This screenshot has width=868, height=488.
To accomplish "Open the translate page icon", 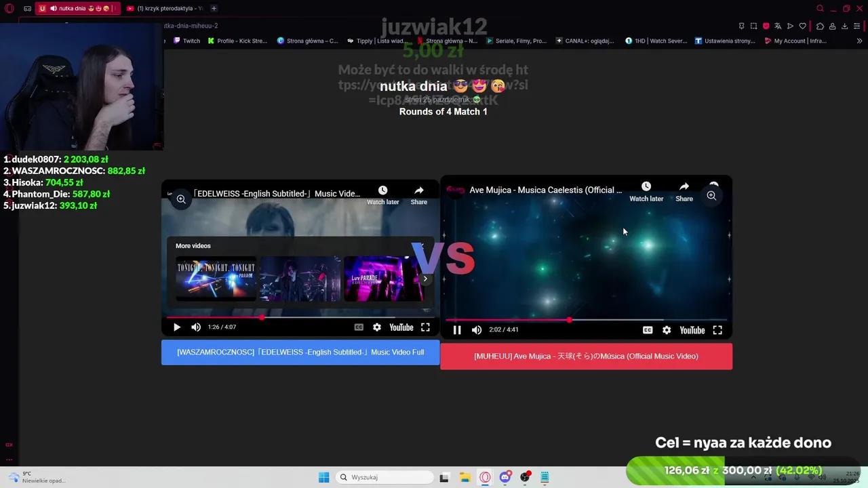I will [778, 26].
